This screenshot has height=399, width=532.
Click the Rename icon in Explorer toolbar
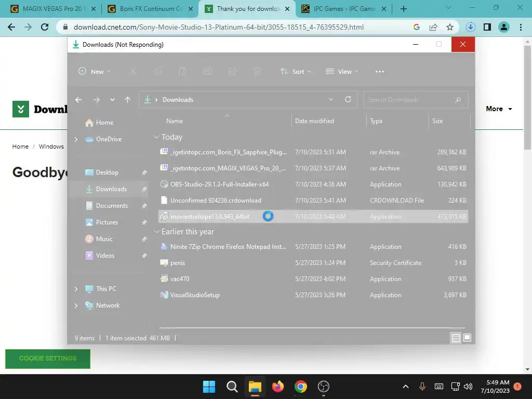(208, 72)
